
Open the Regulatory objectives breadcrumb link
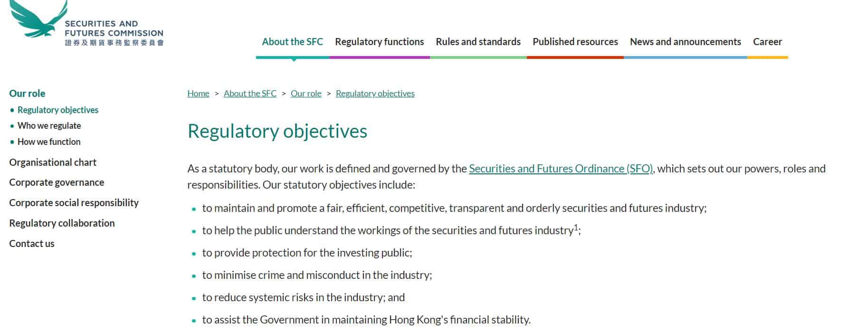coord(375,93)
